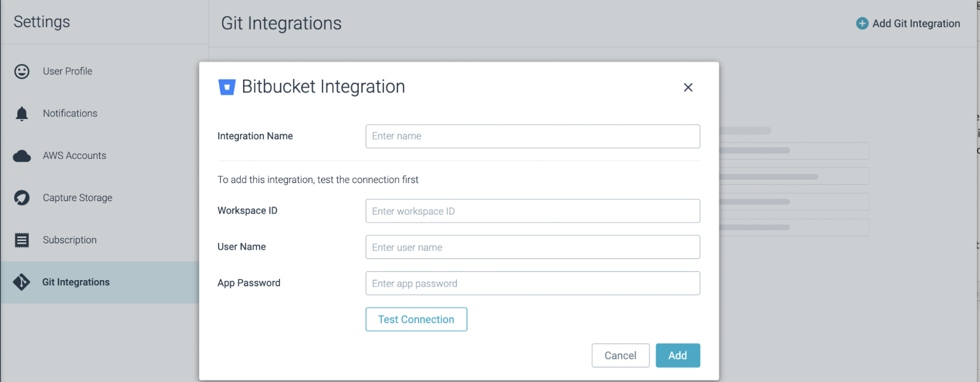The width and height of the screenshot is (980, 382).
Task: Focus the App Password field
Action: coord(532,284)
